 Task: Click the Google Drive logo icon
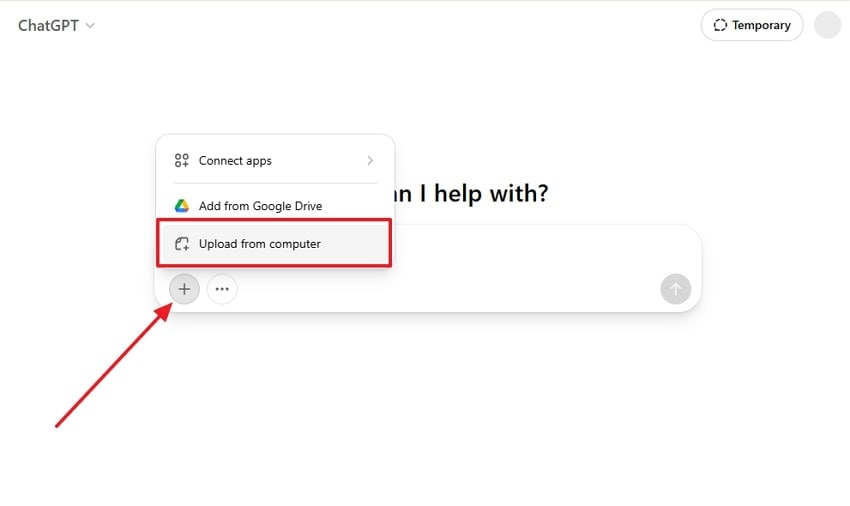tap(182, 206)
